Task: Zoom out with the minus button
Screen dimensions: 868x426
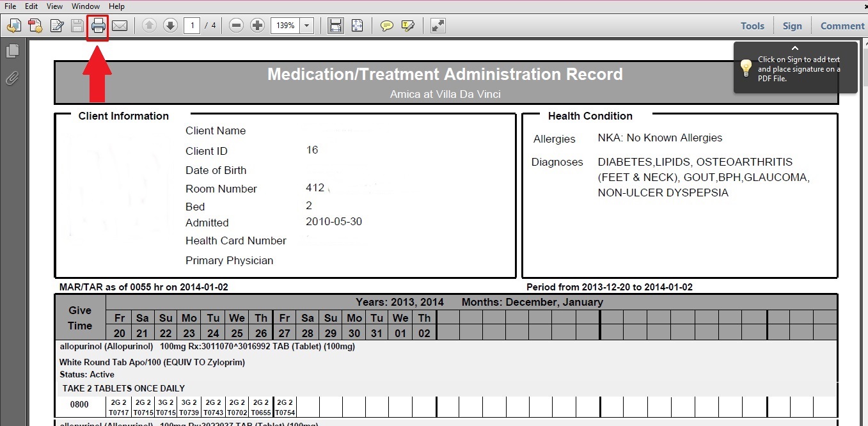Action: 236,26
